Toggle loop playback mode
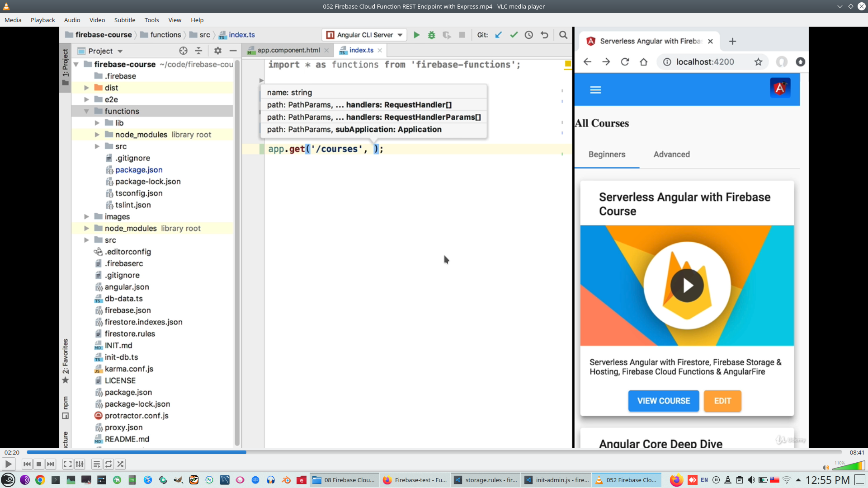868x488 pixels. pos(108,464)
